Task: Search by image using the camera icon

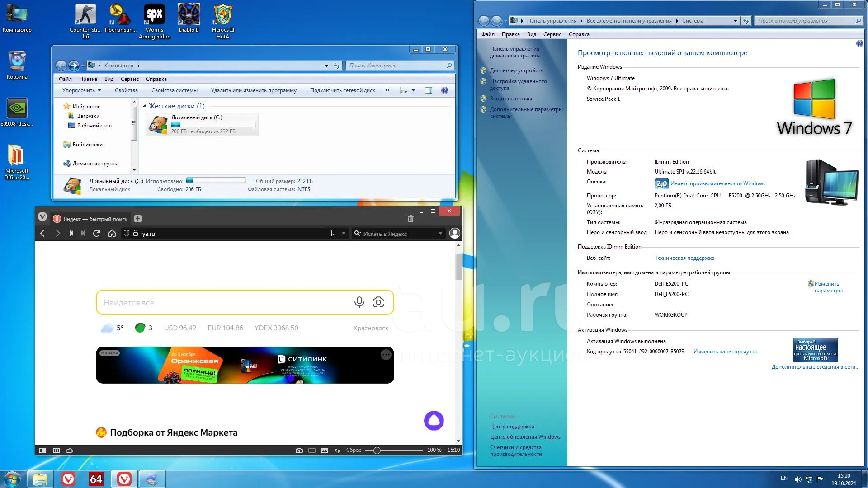Action: point(378,302)
